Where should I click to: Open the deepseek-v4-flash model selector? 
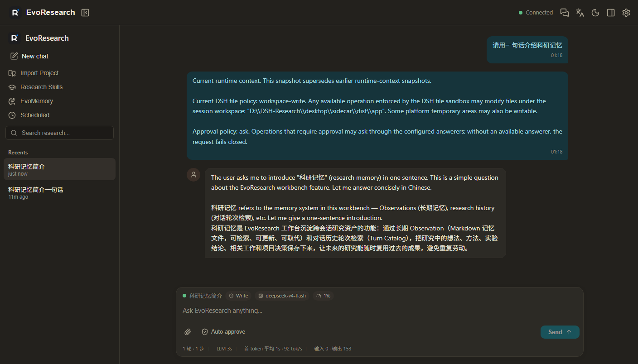pos(282,296)
